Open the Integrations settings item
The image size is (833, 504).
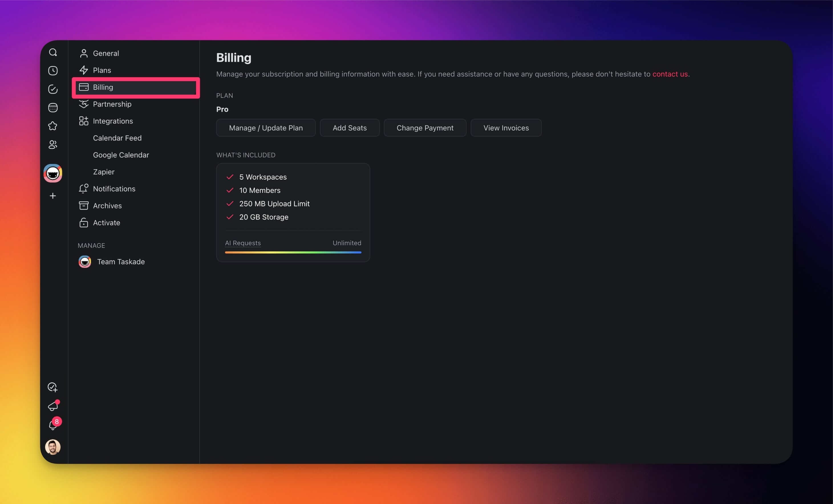click(113, 121)
